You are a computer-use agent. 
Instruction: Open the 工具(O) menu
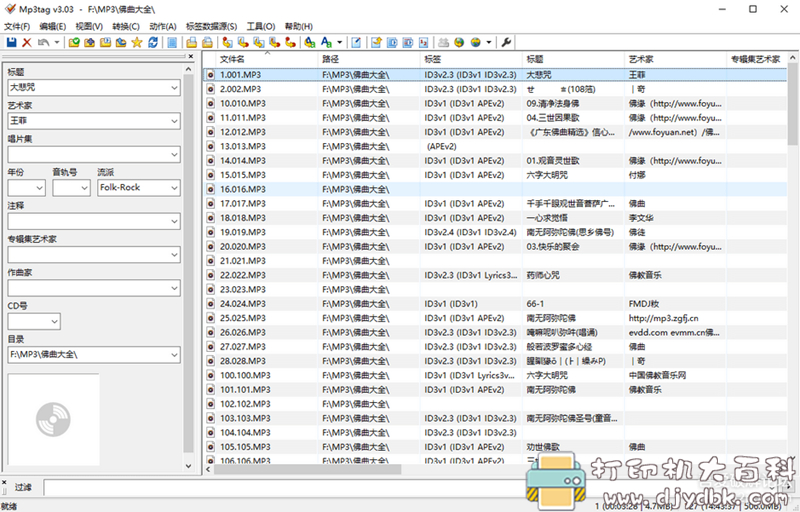click(x=261, y=26)
